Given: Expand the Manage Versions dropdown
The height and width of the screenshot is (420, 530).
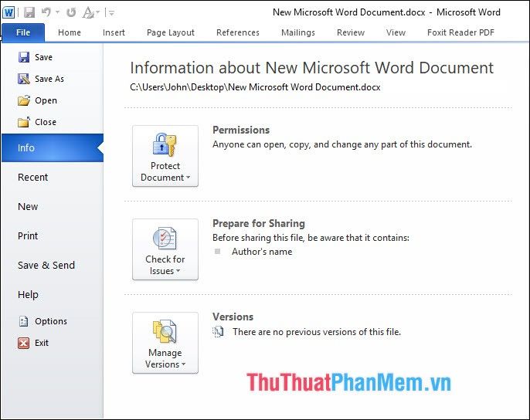Looking at the screenshot, I should [x=165, y=343].
